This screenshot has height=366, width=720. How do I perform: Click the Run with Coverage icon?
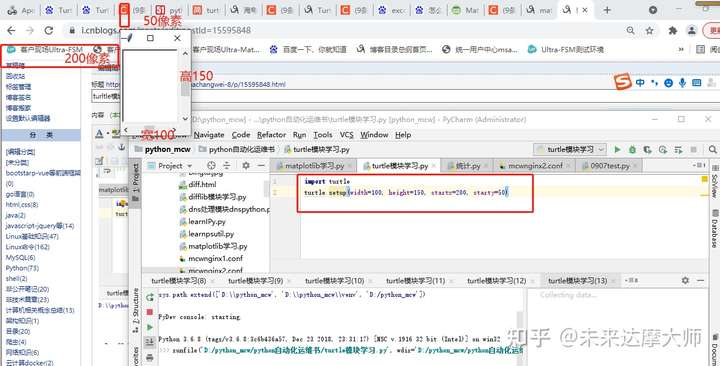[x=647, y=149]
